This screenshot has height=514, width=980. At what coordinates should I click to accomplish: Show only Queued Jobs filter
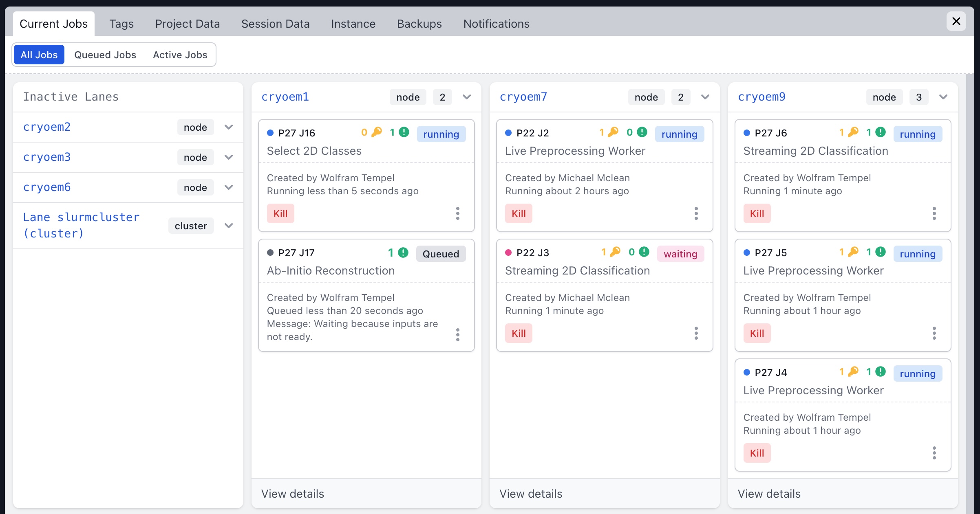click(105, 55)
